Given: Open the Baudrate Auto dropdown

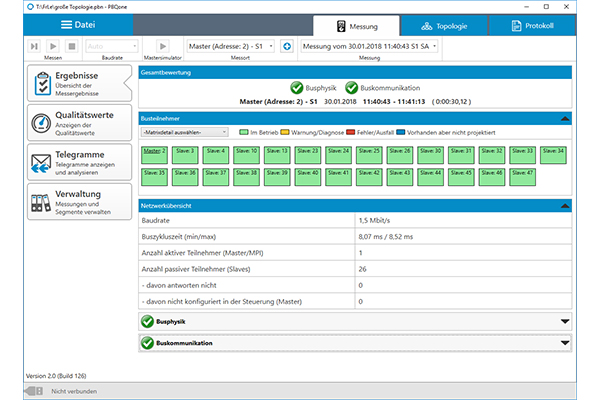Looking at the screenshot, I should [112, 46].
